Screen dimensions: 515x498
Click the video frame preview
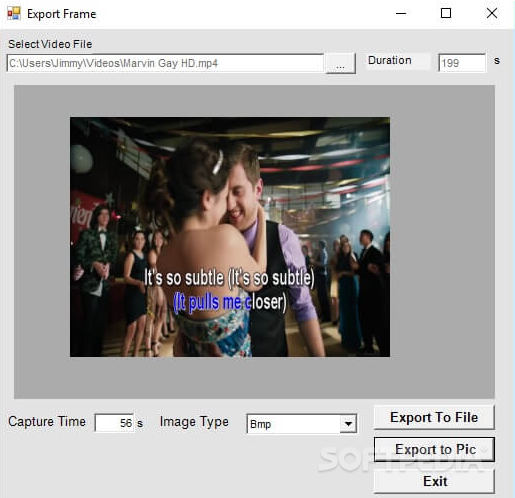click(230, 237)
